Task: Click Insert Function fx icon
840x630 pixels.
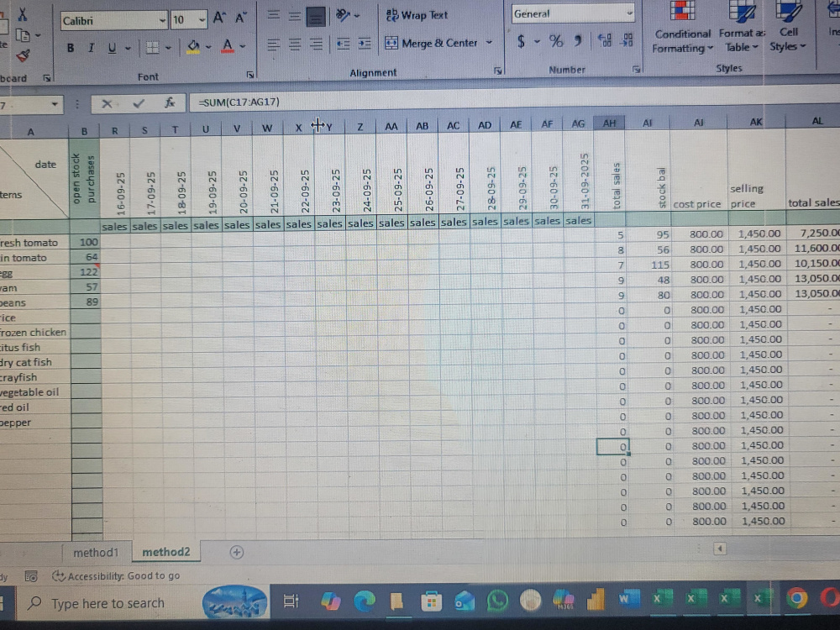Action: (x=170, y=102)
